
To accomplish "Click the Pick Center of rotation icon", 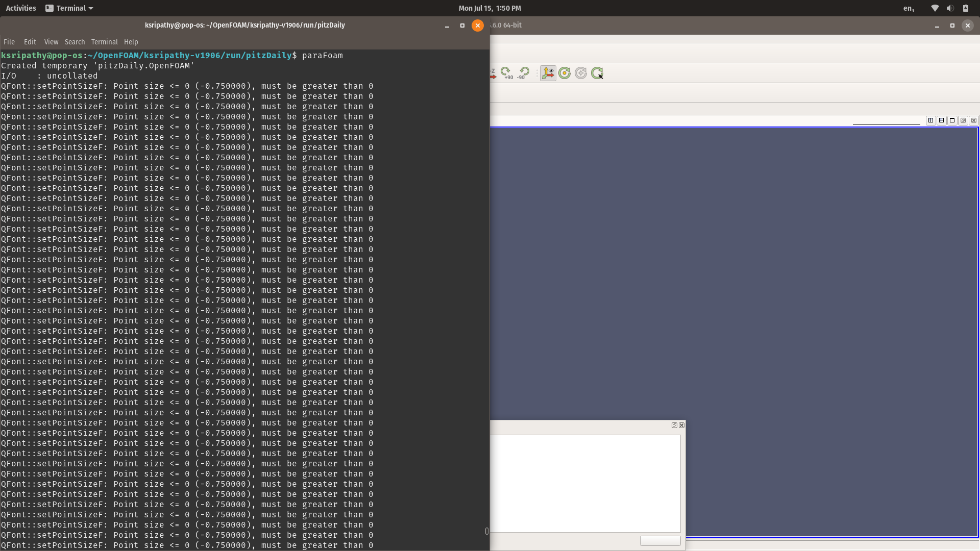I will coord(597,73).
